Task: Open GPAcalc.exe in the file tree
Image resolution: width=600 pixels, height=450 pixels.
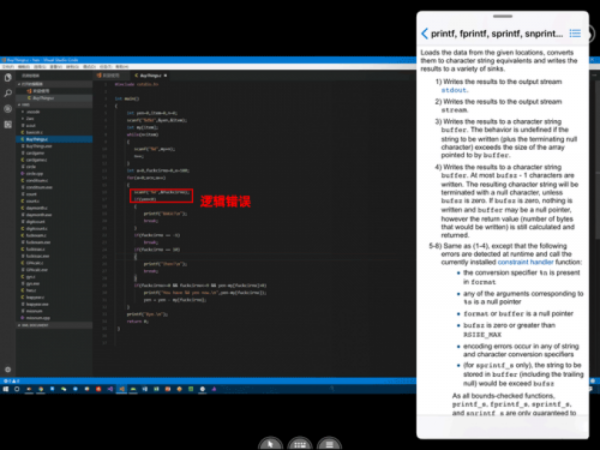Action: click(54, 270)
